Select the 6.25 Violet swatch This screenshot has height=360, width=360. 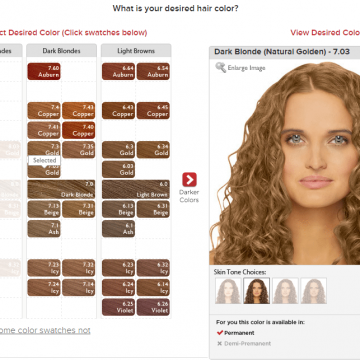click(x=119, y=307)
